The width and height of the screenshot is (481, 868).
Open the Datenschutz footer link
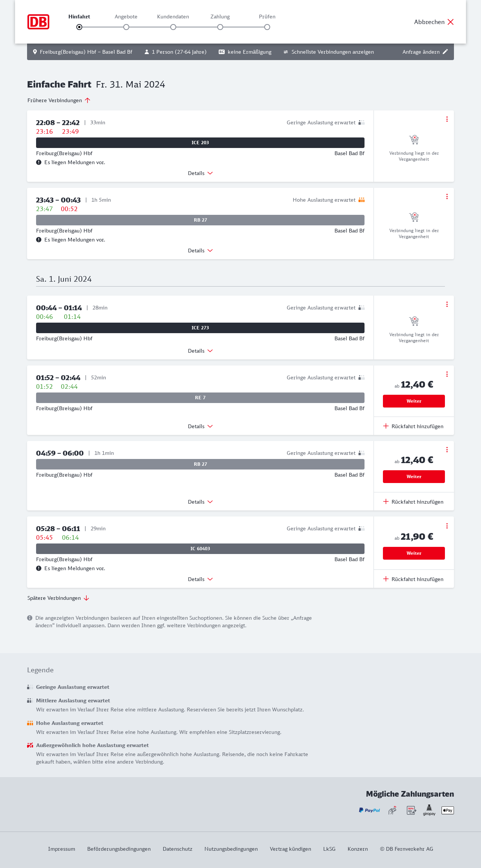(177, 849)
